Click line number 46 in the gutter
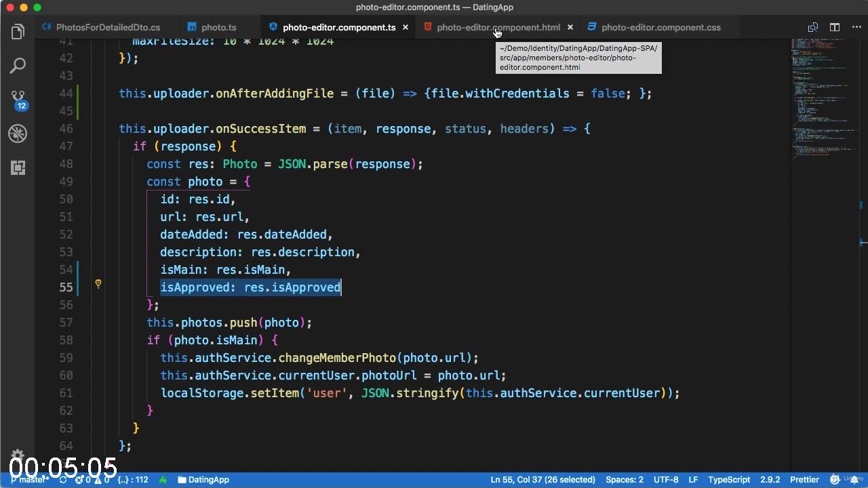The width and height of the screenshot is (868, 488). click(66, 129)
